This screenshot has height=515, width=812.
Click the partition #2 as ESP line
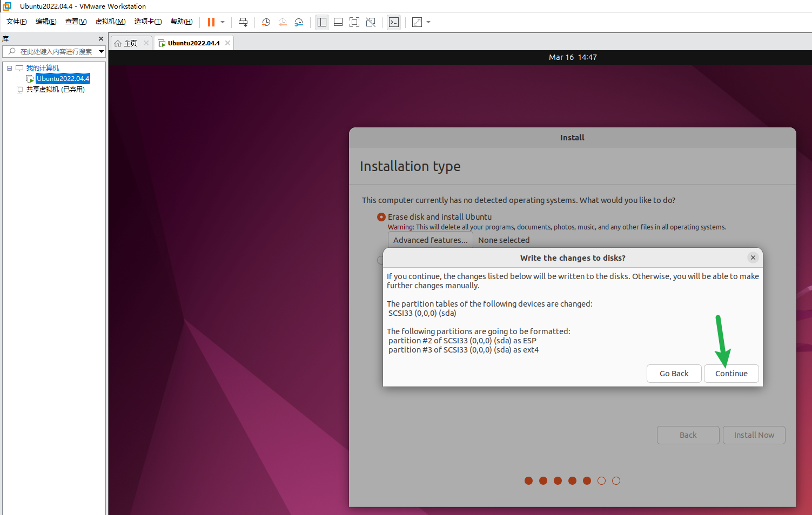point(462,341)
